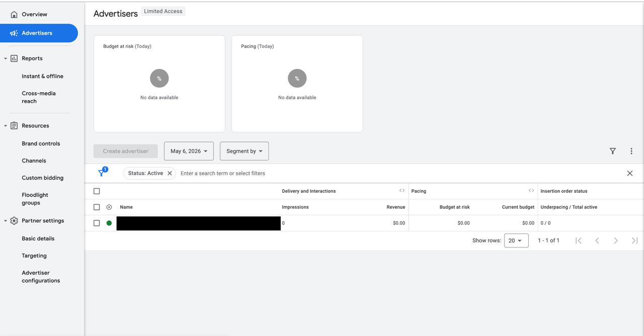Click the Name column header
This screenshot has height=336, width=644.
[126, 207]
